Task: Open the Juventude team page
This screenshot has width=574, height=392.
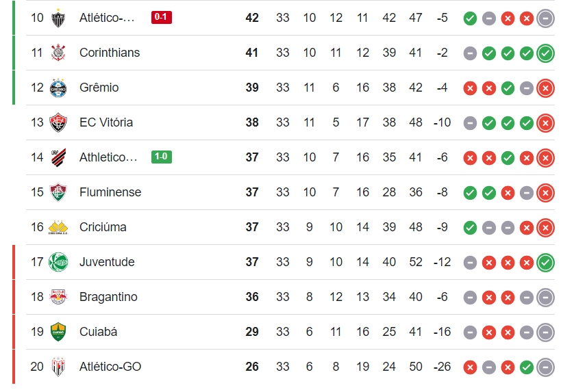Action: 107,262
